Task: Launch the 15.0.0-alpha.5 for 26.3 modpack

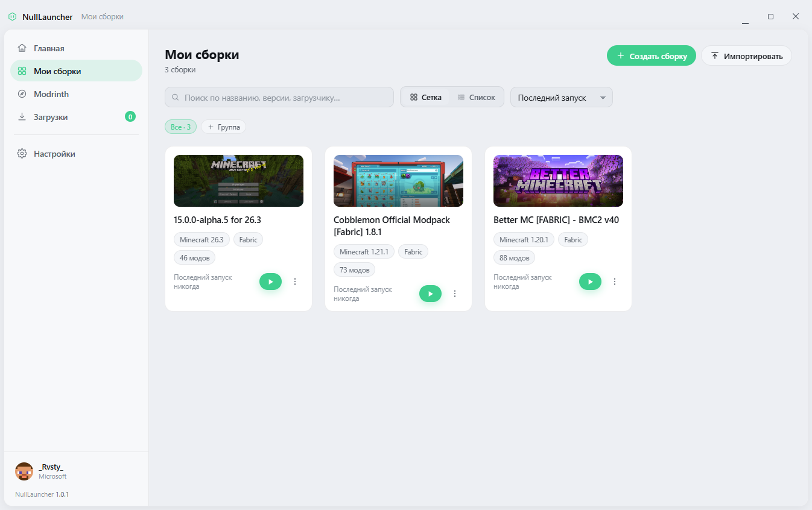Action: click(x=270, y=282)
